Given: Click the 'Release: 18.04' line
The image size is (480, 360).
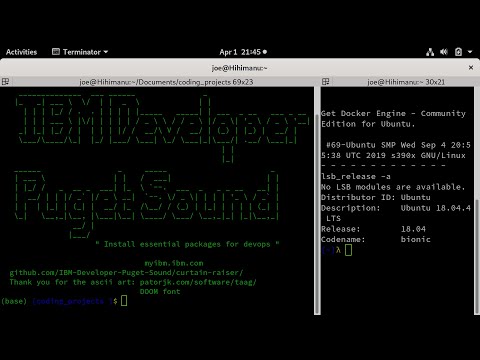Looking at the screenshot, I should point(373,229).
